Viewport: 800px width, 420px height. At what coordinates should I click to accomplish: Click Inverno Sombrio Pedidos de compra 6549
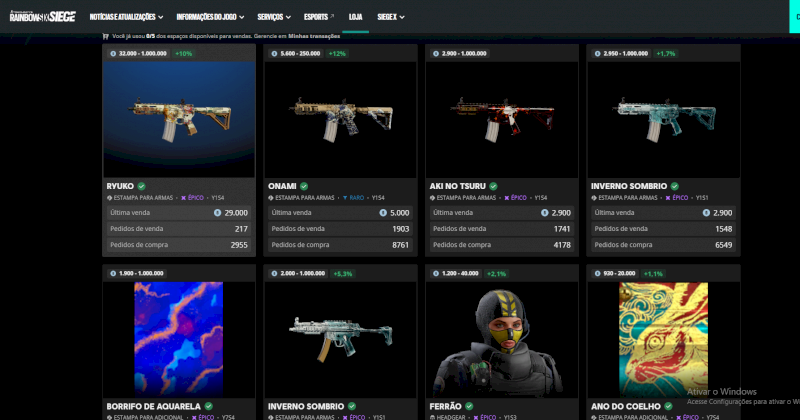coord(663,245)
